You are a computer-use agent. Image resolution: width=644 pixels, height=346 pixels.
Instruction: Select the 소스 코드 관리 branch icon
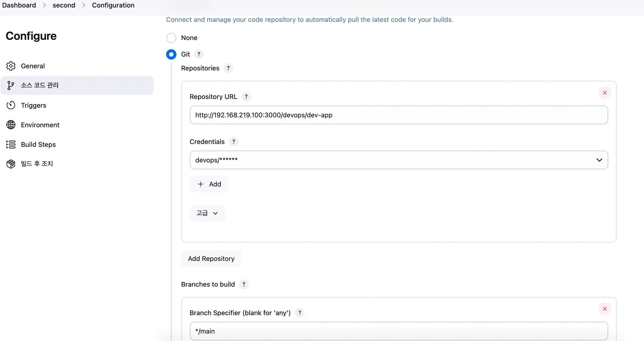(11, 85)
